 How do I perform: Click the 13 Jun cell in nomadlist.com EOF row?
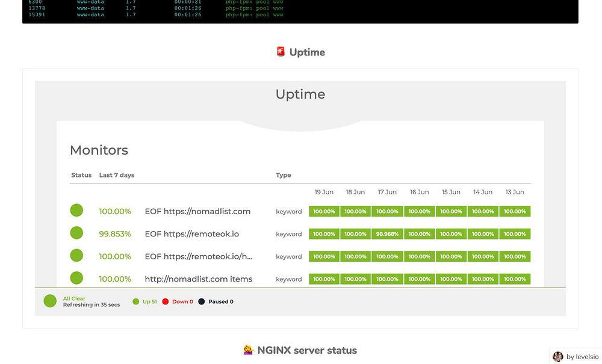coord(515,211)
